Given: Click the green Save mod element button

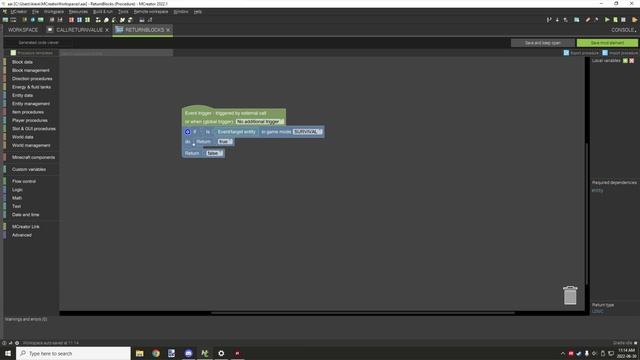Looking at the screenshot, I should click(x=607, y=43).
